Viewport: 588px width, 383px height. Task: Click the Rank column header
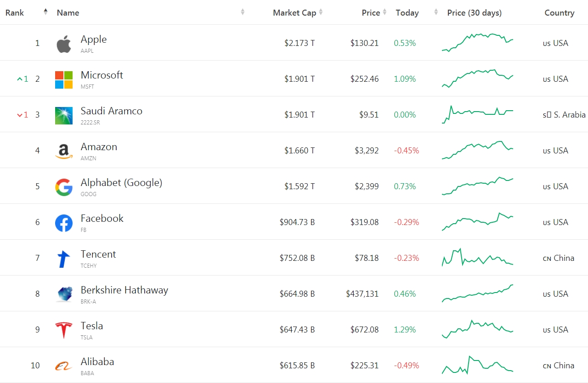pos(15,13)
